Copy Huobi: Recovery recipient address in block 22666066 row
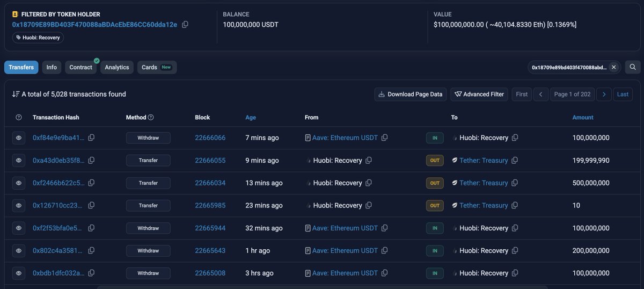The height and width of the screenshot is (289, 644). (515, 138)
